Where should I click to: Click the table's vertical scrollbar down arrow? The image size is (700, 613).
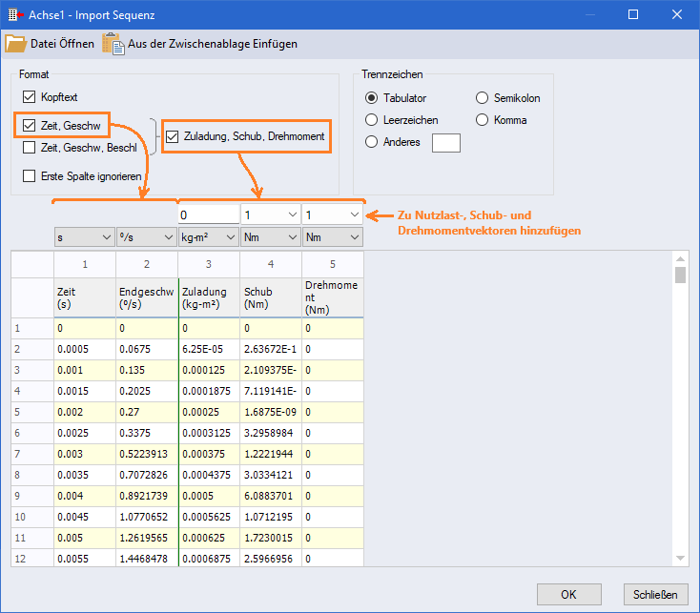pos(681,558)
